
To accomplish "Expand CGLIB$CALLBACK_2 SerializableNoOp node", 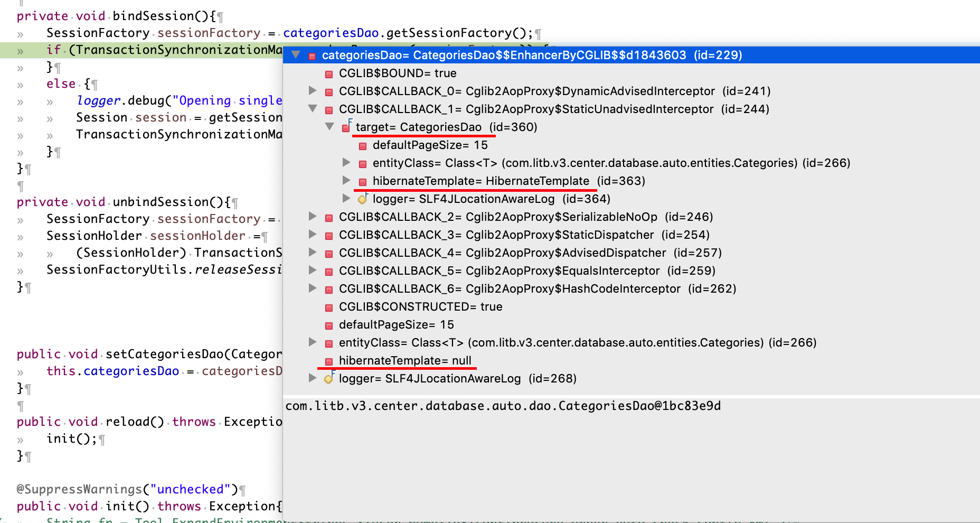I will [313, 217].
